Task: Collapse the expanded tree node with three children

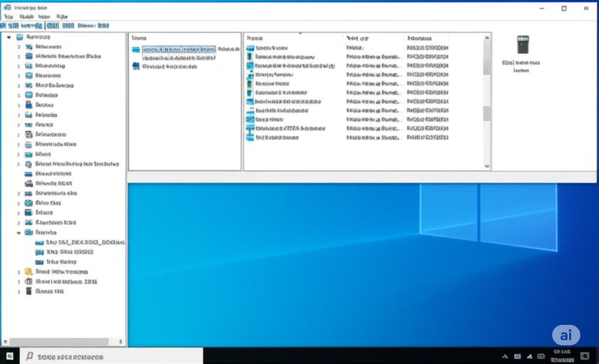Action: point(18,233)
